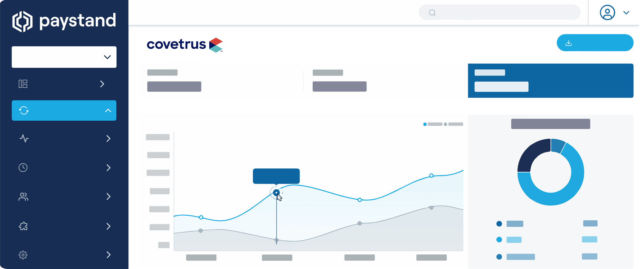Click the magnifier search icon
Image resolution: width=644 pixels, height=269 pixels.
pos(432,13)
